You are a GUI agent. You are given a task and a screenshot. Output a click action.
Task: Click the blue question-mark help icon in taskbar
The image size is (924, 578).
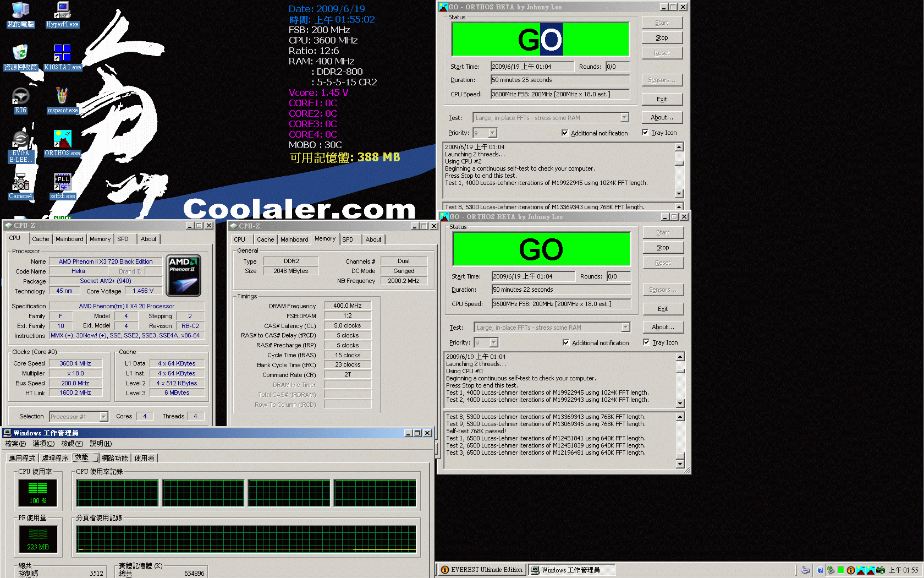pos(820,570)
